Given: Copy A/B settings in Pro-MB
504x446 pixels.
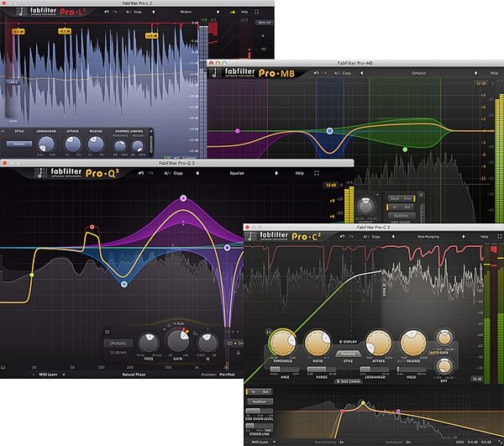Looking at the screenshot, I should click(347, 73).
